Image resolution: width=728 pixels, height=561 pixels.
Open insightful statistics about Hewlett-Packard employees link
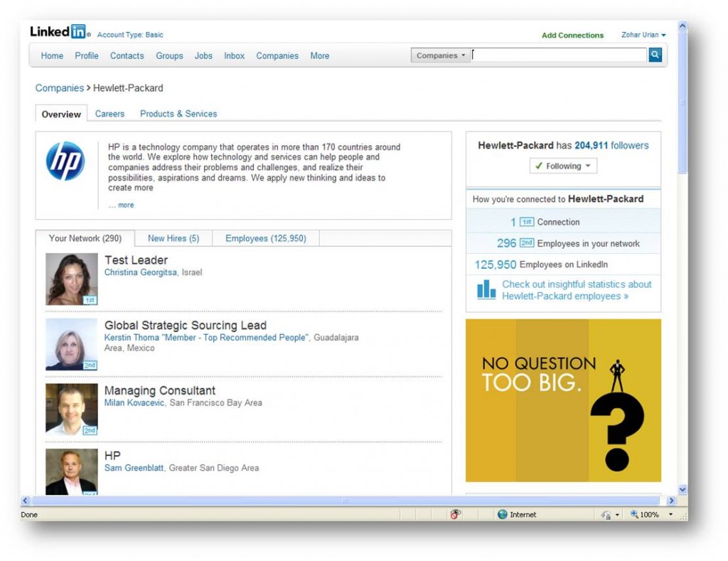pos(577,290)
